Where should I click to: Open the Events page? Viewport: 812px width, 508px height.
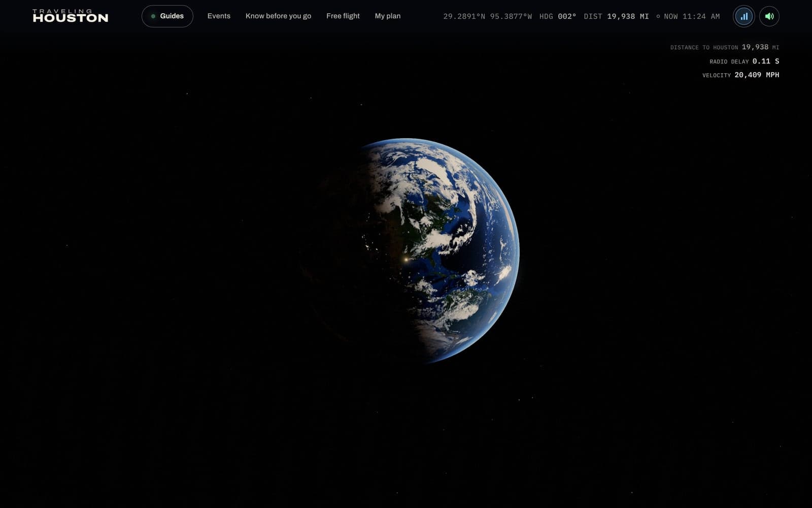(219, 16)
